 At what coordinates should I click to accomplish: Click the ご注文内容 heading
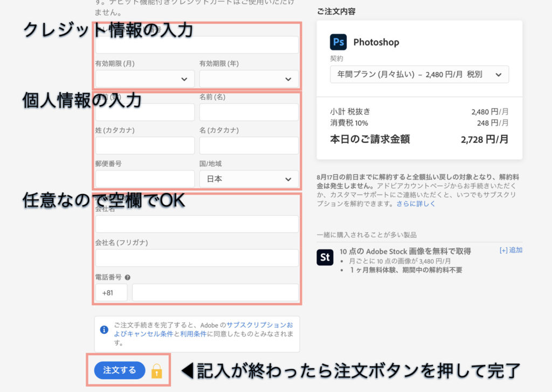point(336,12)
